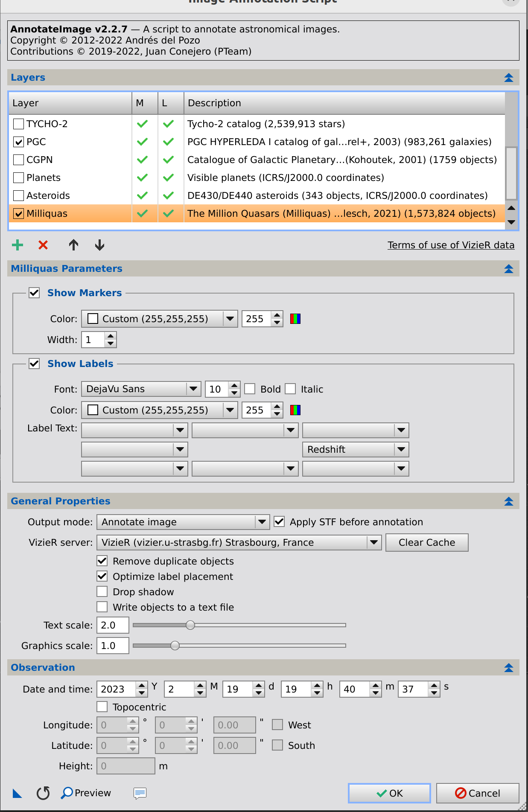Move the selected layer up
The width and height of the screenshot is (528, 812).
point(73,245)
